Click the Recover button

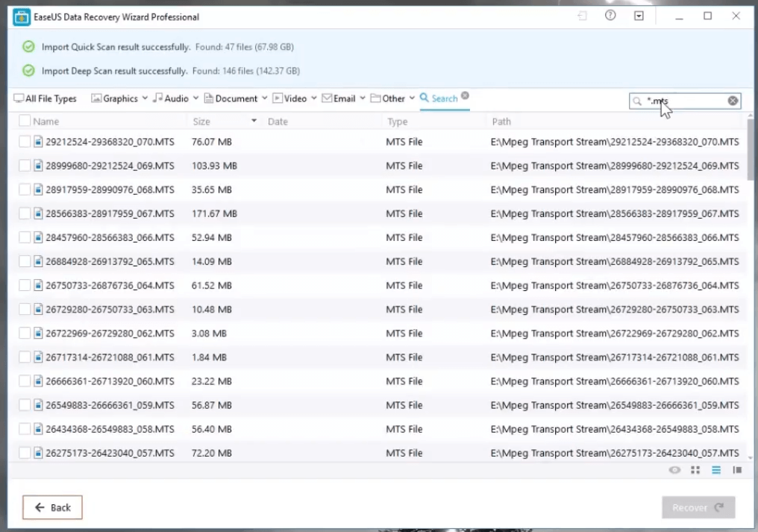pos(698,507)
